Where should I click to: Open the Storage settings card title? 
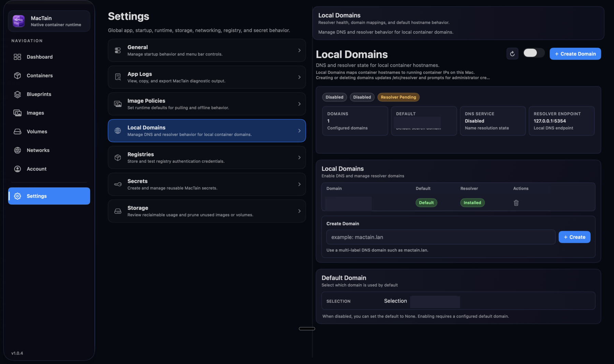[x=138, y=208]
